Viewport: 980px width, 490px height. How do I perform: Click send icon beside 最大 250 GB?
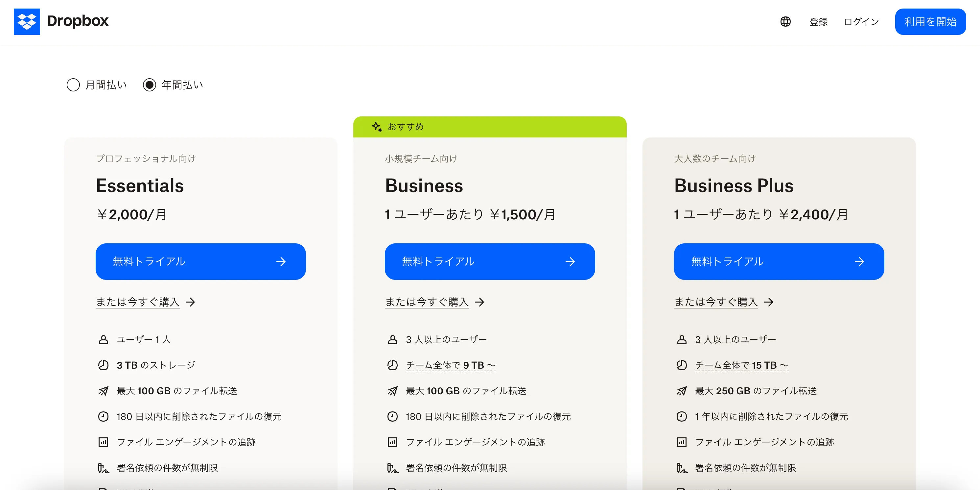click(x=681, y=391)
